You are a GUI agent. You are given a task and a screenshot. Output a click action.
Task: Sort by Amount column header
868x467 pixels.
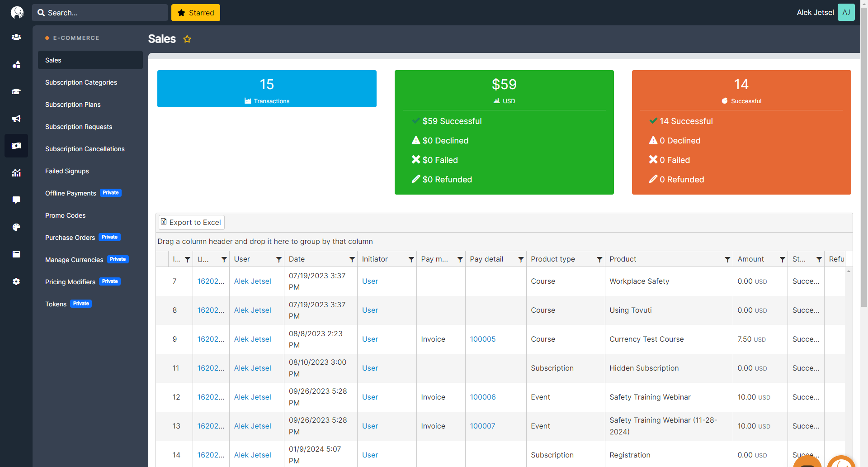click(x=750, y=259)
